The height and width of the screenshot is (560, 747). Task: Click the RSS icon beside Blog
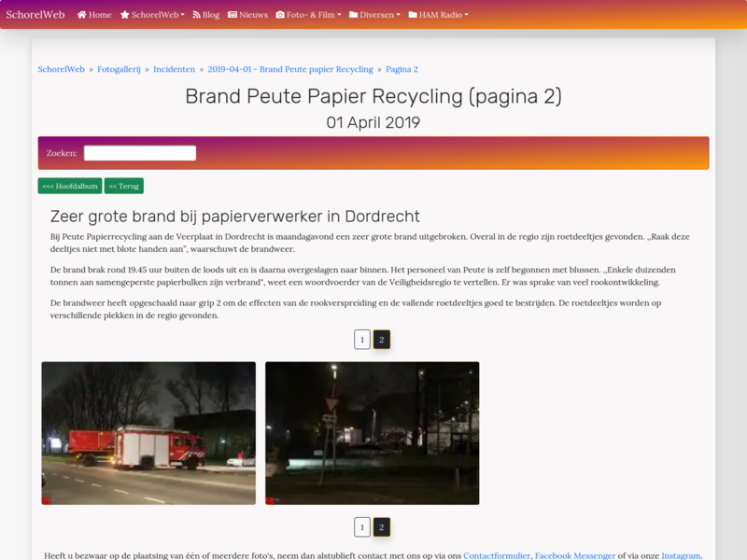[196, 15]
